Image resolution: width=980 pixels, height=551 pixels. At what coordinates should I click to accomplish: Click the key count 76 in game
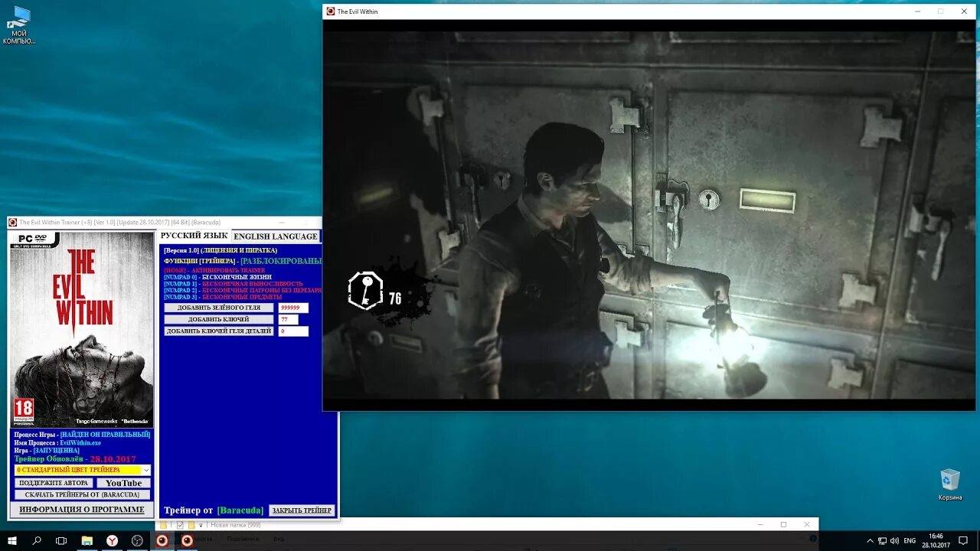(395, 298)
